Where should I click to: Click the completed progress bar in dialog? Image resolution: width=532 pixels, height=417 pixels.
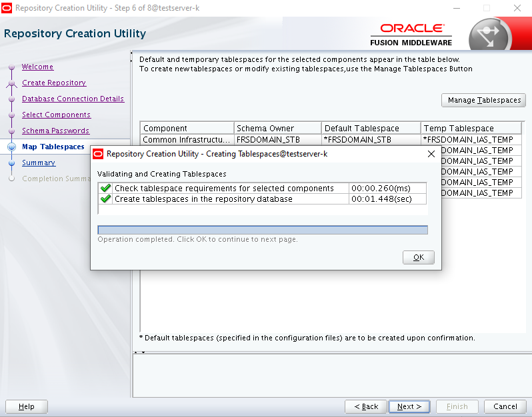click(263, 230)
